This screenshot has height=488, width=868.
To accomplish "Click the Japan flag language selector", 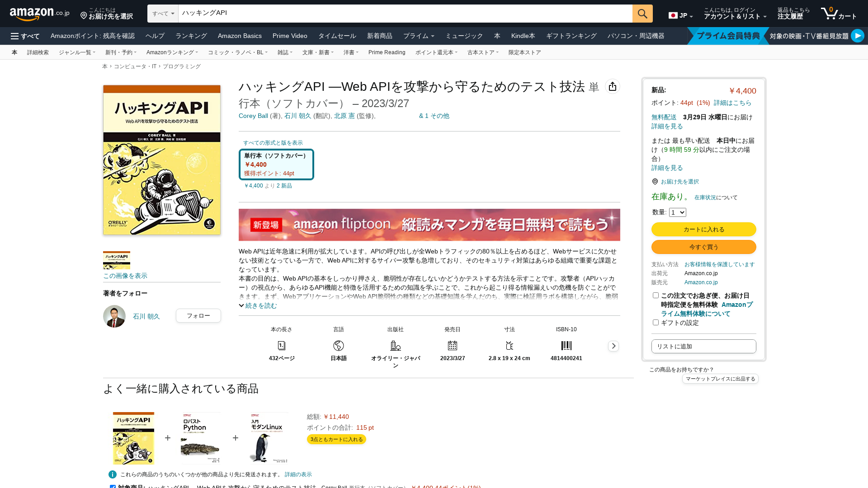I will click(x=680, y=15).
